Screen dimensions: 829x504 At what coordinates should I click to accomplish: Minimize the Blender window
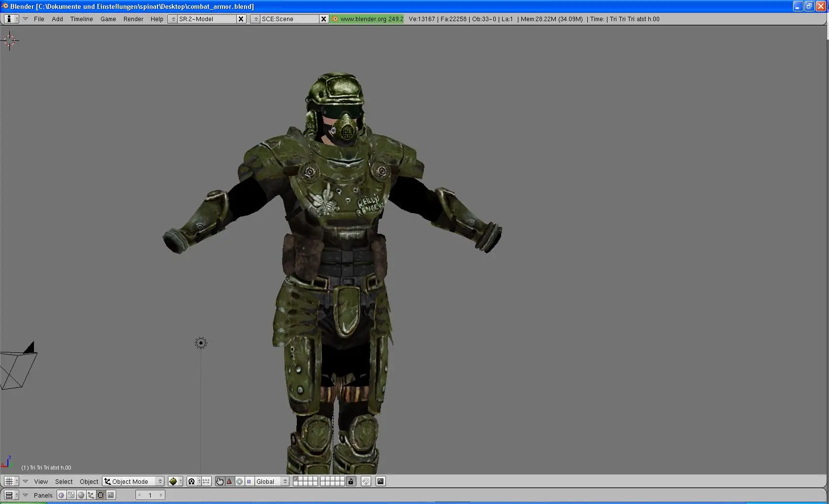click(798, 6)
